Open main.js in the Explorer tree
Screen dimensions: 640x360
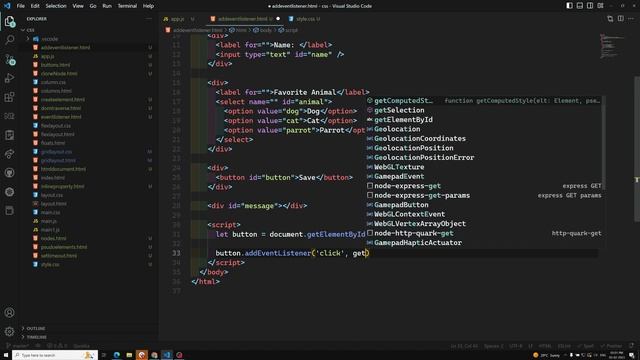point(49,221)
